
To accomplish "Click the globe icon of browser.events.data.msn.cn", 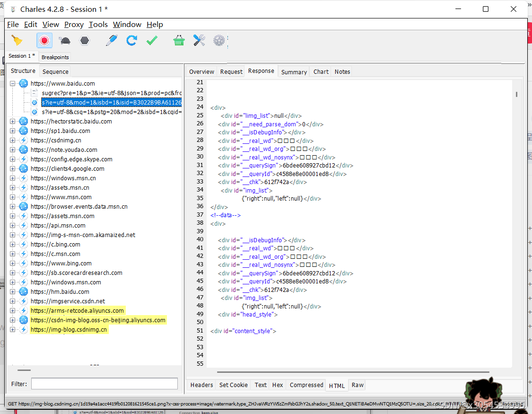I will (24, 206).
